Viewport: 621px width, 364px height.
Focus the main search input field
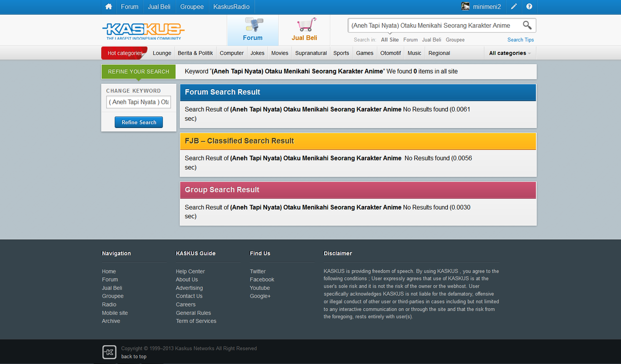(x=435, y=25)
